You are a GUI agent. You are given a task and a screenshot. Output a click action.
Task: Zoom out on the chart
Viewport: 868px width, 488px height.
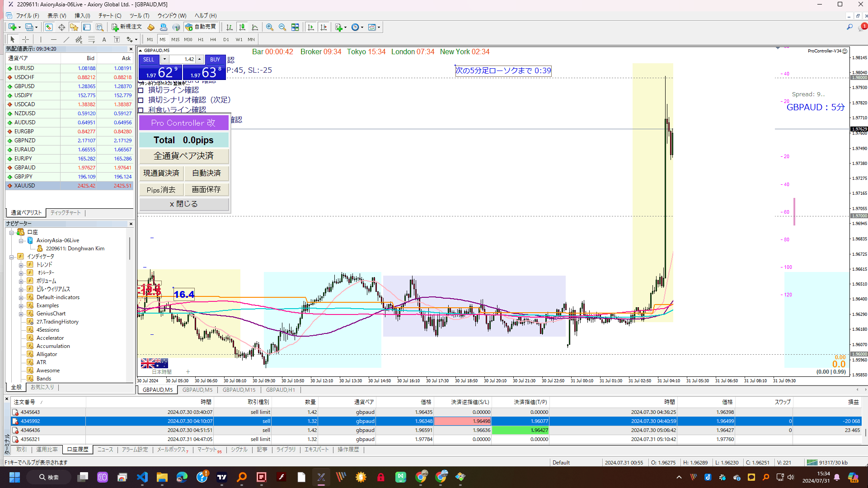pos(282,27)
